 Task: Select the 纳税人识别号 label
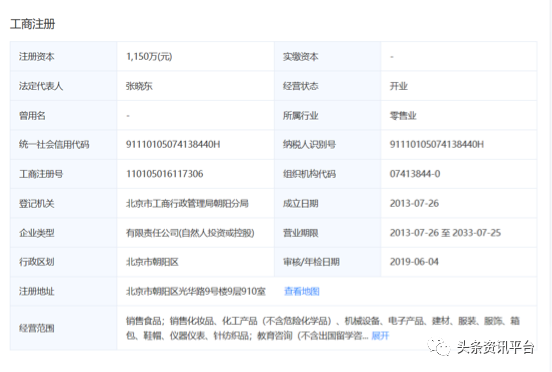[x=309, y=145]
